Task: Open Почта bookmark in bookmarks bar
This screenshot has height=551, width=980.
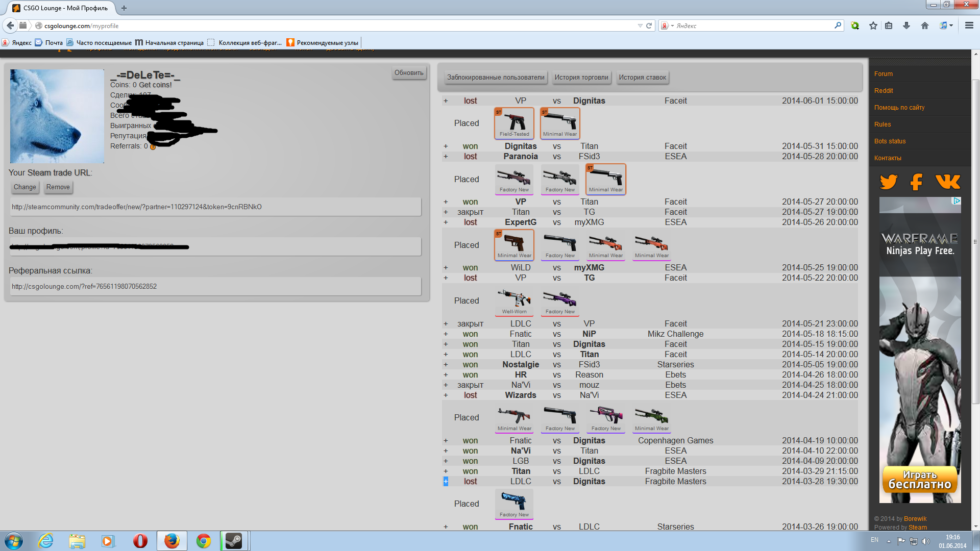Action: pos(49,43)
